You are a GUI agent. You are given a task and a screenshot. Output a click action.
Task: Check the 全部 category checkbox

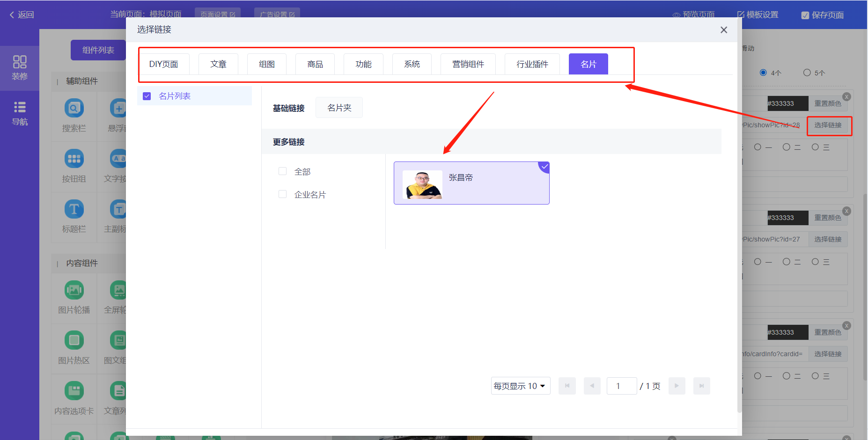coord(282,171)
